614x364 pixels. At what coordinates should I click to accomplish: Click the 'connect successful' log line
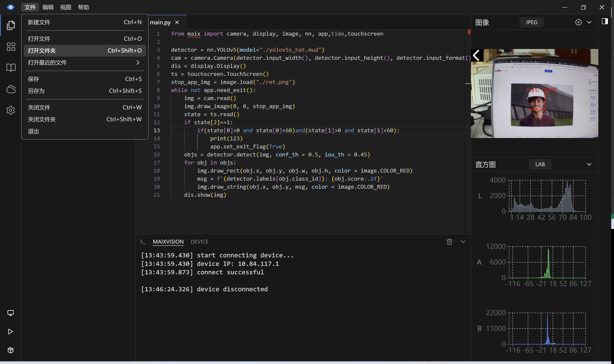click(202, 272)
